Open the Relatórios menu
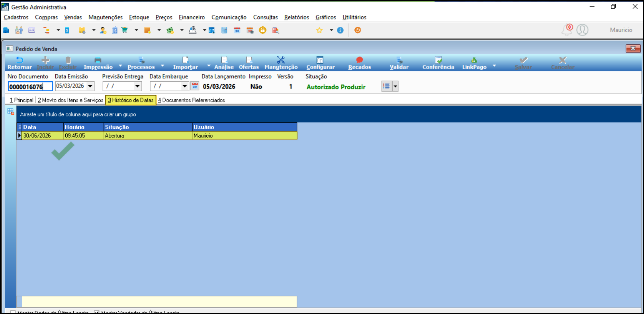Viewport: 644px width, 314px height. point(297,18)
